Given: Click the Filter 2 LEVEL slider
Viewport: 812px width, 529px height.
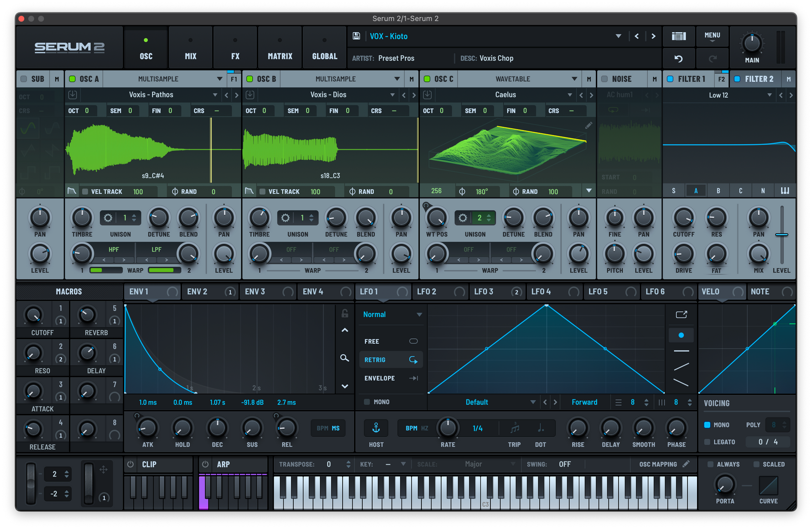Looking at the screenshot, I should [x=781, y=235].
